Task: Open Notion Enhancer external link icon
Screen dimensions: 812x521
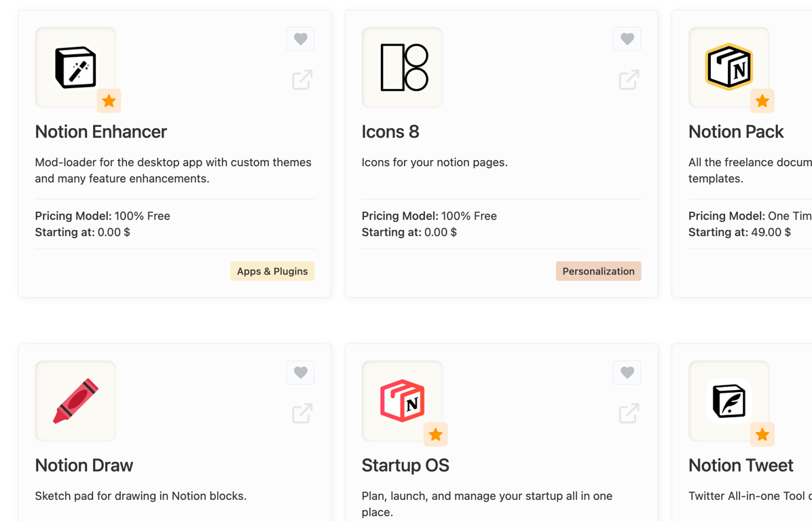Action: tap(302, 80)
